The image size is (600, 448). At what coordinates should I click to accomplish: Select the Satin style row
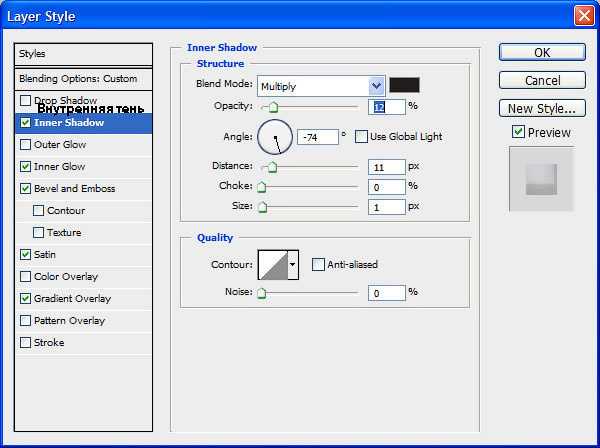83,255
